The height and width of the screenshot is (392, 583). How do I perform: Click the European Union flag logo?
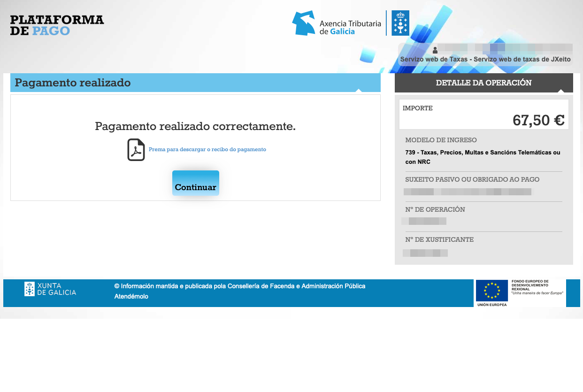[x=492, y=290]
